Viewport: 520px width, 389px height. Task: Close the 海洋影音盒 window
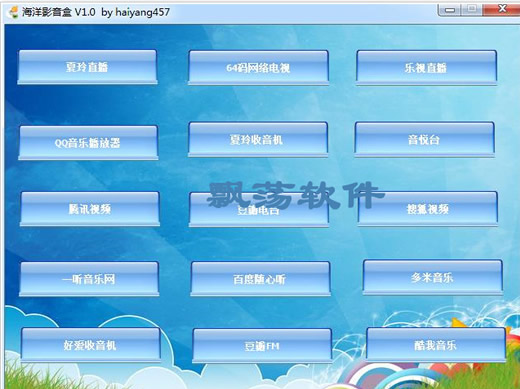[x=501, y=9]
